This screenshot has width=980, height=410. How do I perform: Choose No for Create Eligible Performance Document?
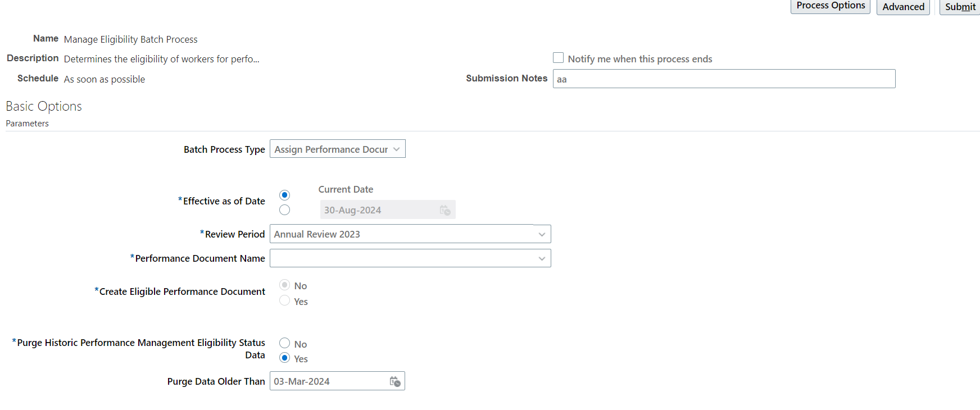tap(285, 285)
